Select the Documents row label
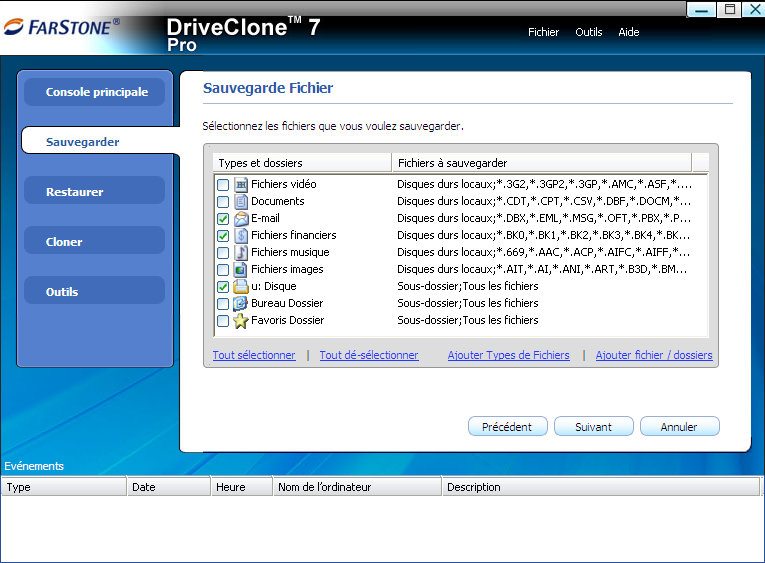765x563 pixels. click(x=278, y=201)
